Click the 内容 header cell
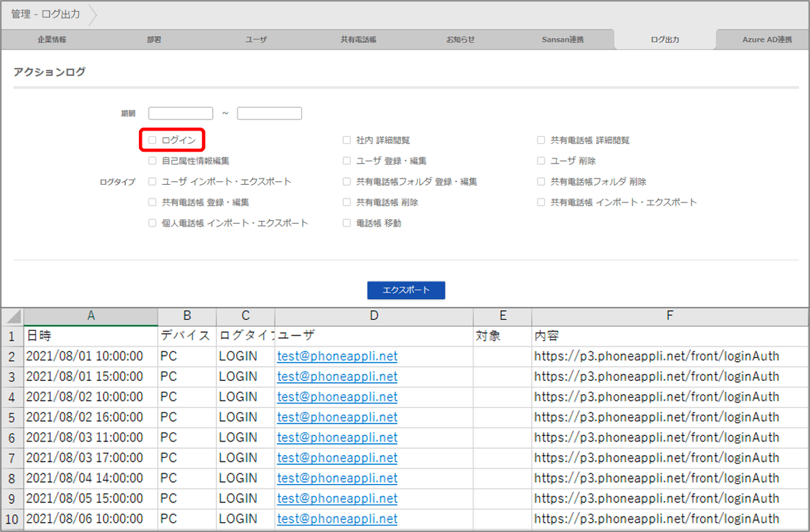This screenshot has width=810, height=532. pos(670,337)
